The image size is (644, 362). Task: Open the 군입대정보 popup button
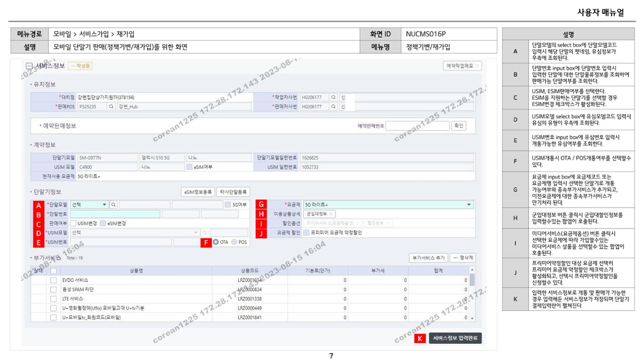(x=319, y=214)
